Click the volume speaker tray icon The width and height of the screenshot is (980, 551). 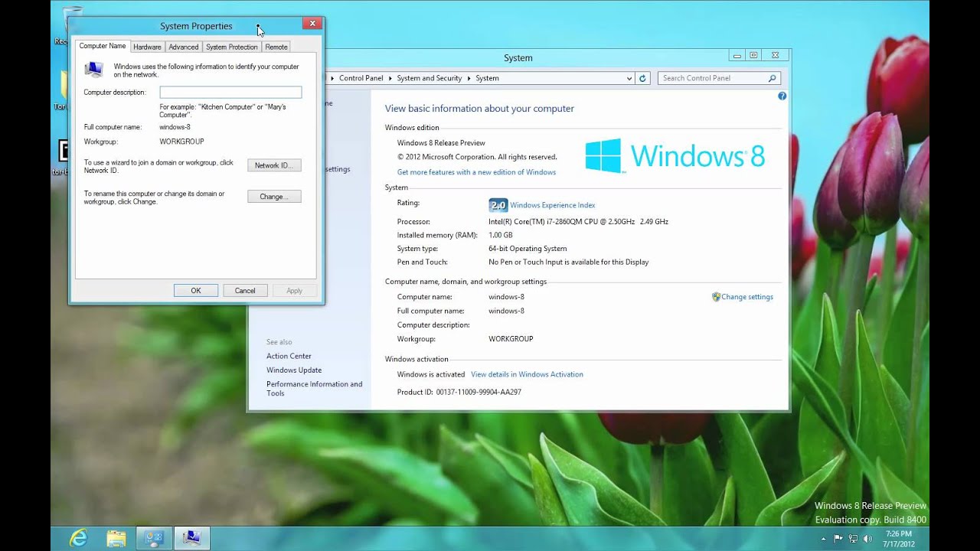[867, 539]
